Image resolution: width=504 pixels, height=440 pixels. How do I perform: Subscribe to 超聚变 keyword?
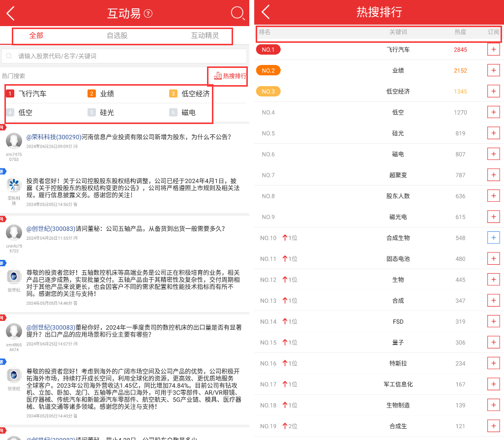tap(493, 175)
